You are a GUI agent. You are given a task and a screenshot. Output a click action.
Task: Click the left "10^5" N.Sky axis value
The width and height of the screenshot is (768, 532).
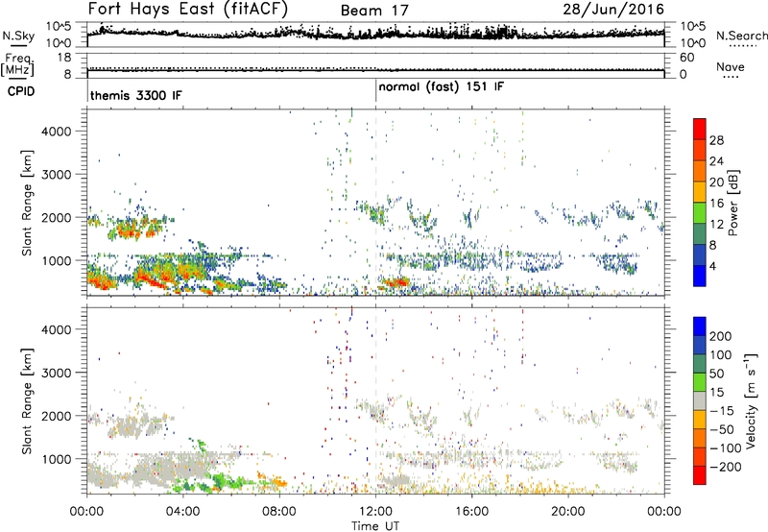(59, 27)
